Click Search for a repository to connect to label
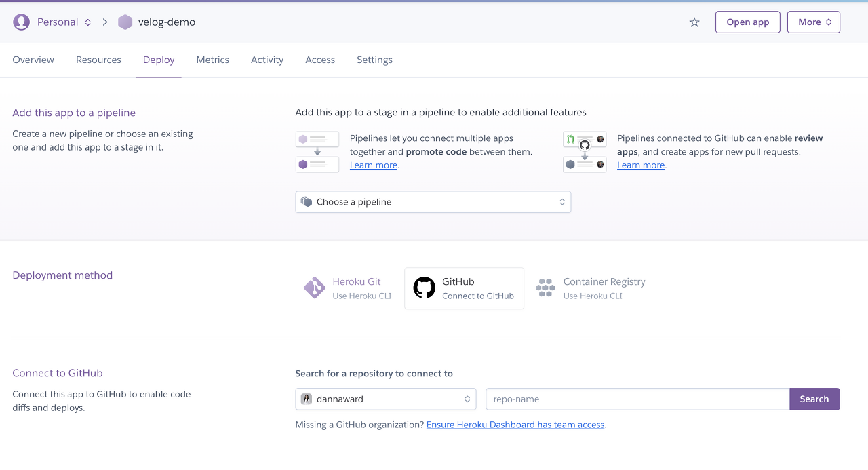The width and height of the screenshot is (868, 470). click(x=374, y=374)
